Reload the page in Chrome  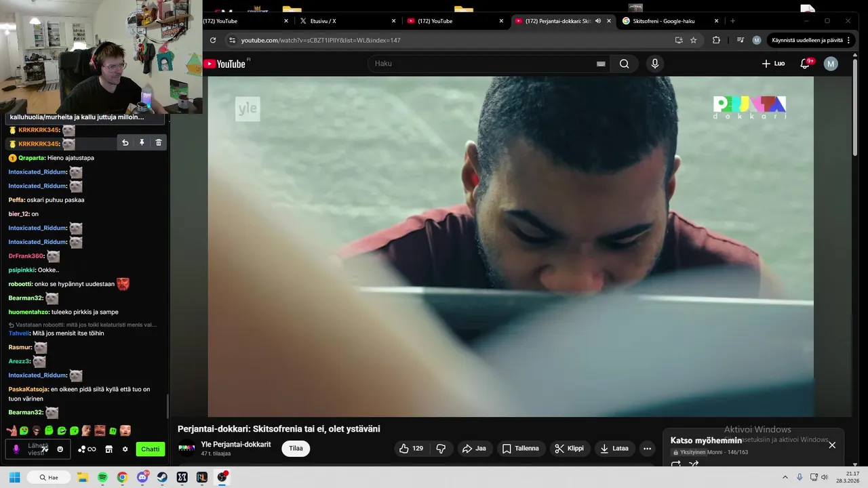(x=213, y=41)
